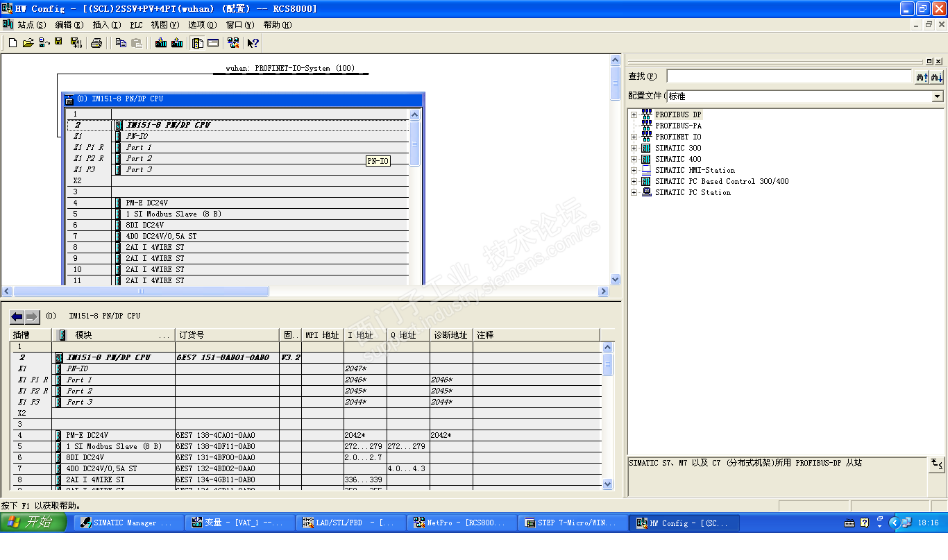Print the configuration with the printer icon

click(96, 43)
